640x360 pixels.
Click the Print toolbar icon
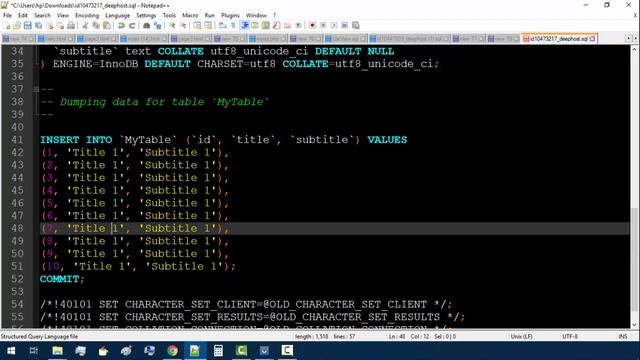point(71,25)
